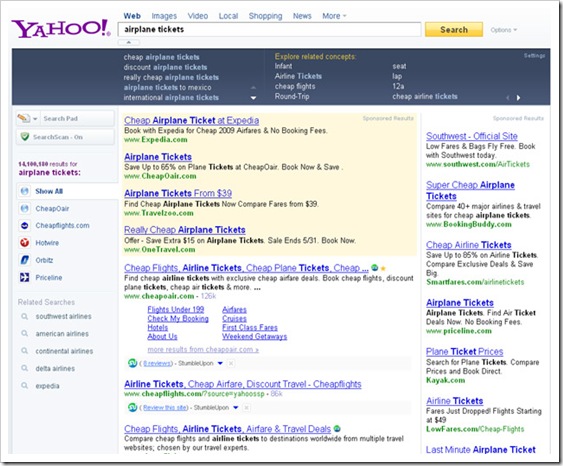The height and width of the screenshot is (466, 563).
Task: Open Really Cheap Airplane Tickets OneTravel ad
Action: coord(185,230)
